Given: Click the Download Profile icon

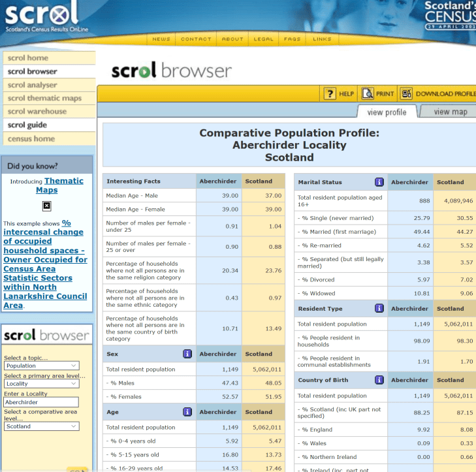Looking at the screenshot, I should click(407, 93).
